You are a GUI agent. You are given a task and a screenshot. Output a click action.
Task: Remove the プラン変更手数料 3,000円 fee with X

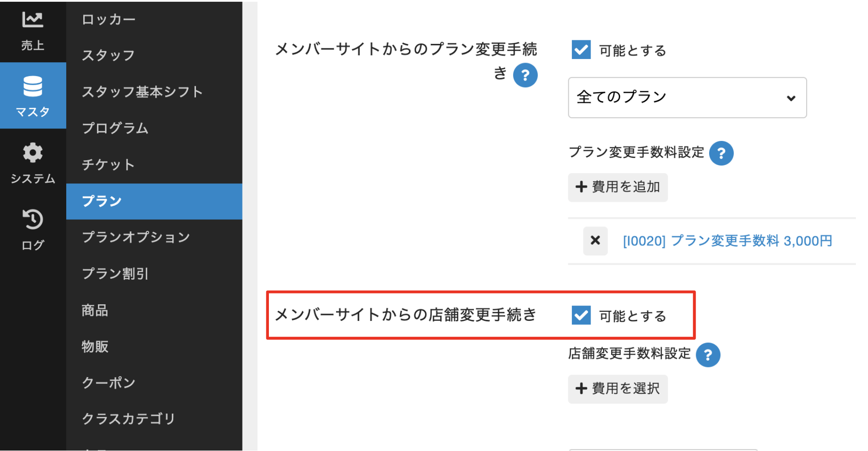[595, 241]
